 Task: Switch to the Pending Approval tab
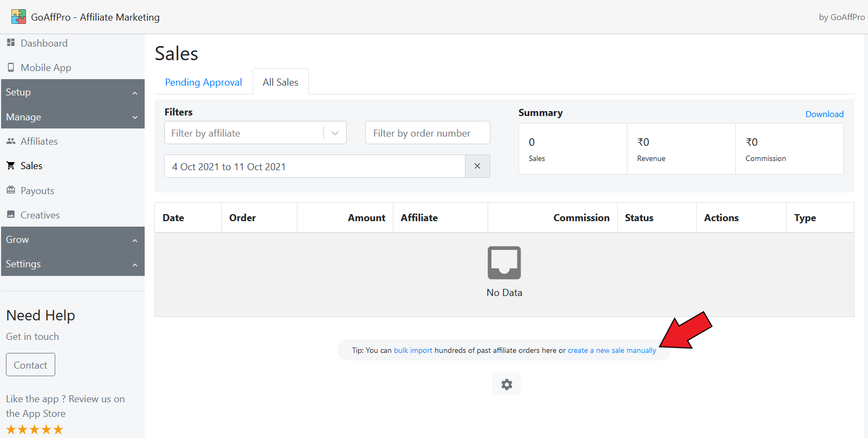click(203, 82)
